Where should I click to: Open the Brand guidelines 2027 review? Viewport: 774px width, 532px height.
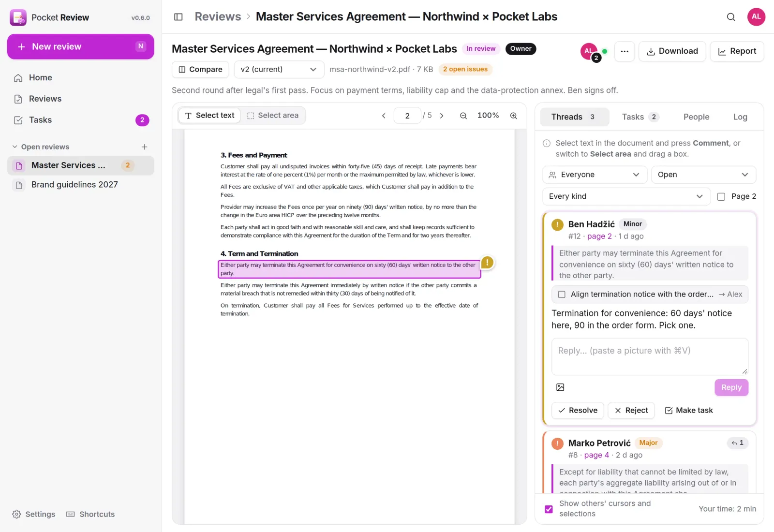(x=81, y=185)
